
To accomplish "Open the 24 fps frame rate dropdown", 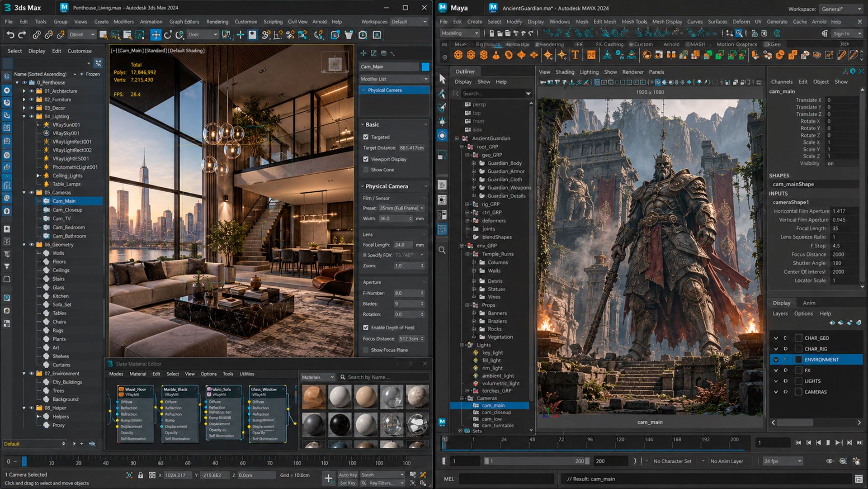I will (x=782, y=461).
